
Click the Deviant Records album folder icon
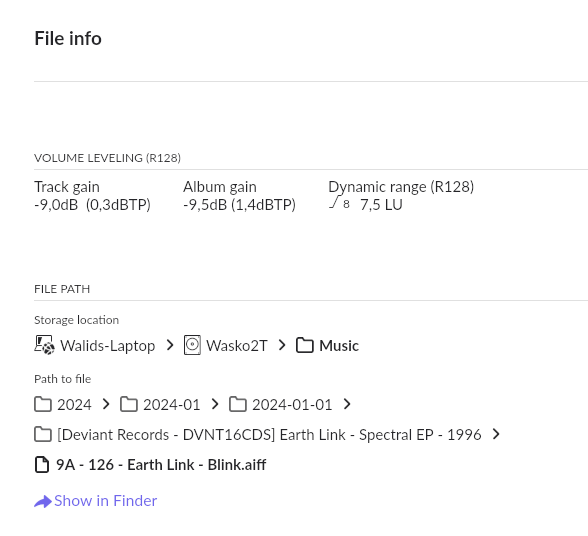[x=43, y=434]
